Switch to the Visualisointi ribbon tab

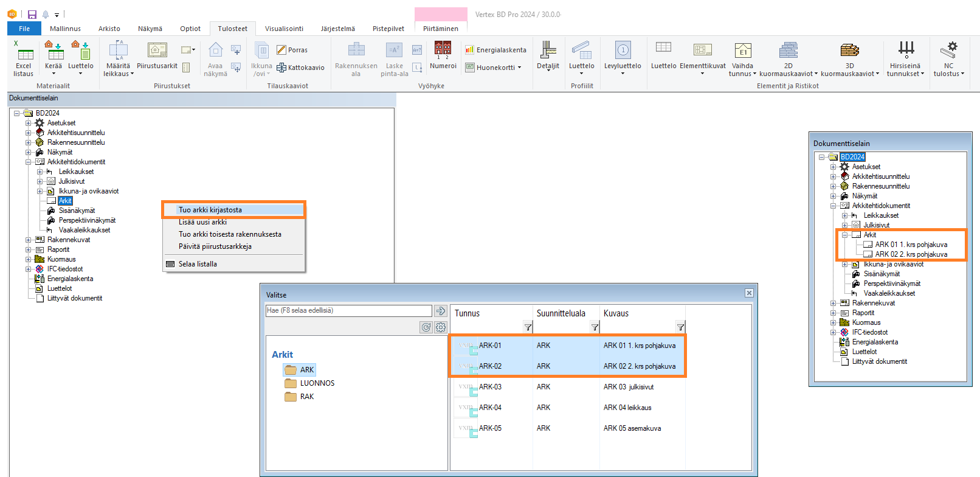[x=284, y=29]
